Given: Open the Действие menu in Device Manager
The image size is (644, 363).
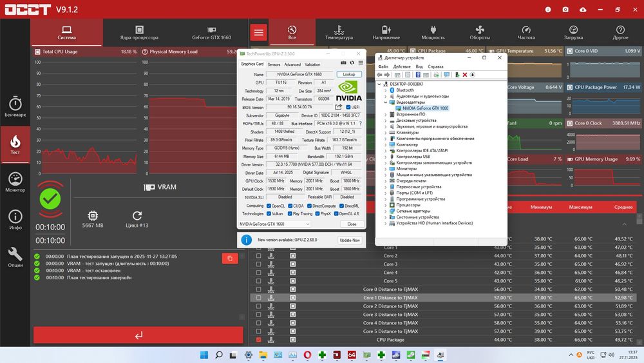Looking at the screenshot, I should (x=402, y=66).
